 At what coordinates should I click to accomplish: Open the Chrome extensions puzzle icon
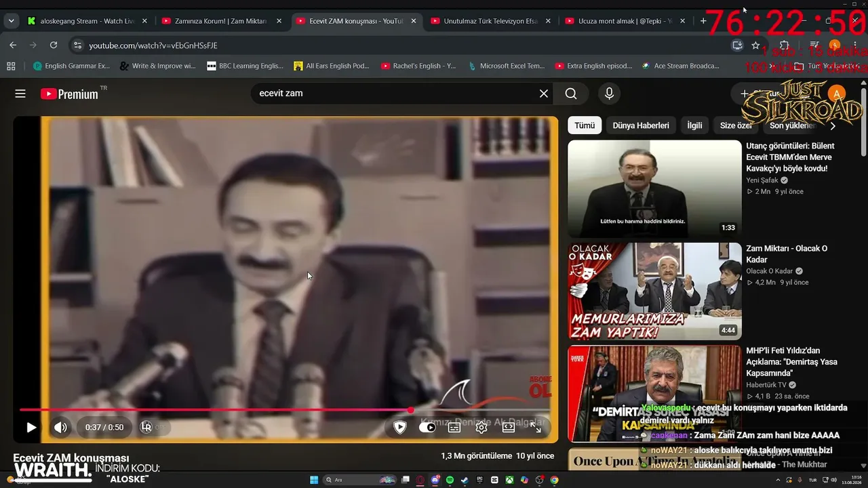(785, 45)
